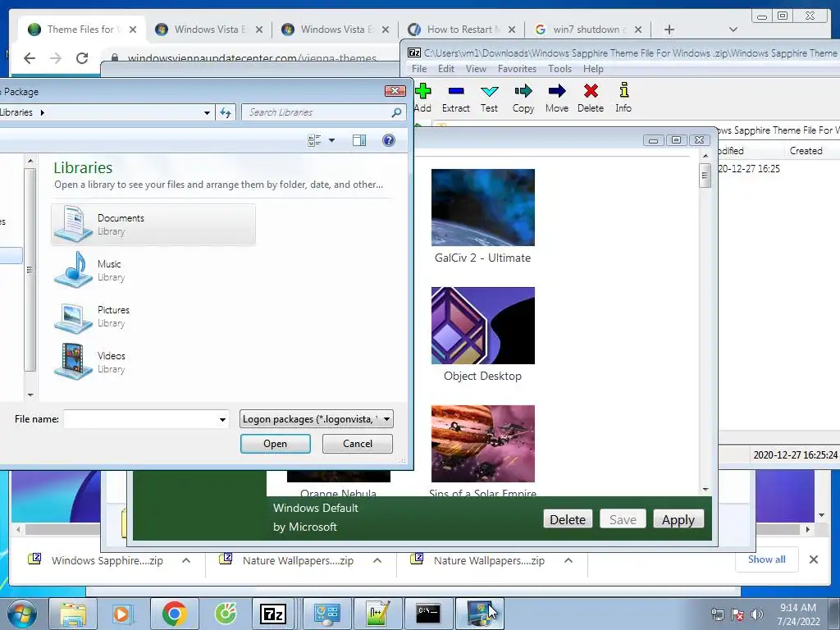Open Control Panel taskbar icon

(x=326, y=614)
